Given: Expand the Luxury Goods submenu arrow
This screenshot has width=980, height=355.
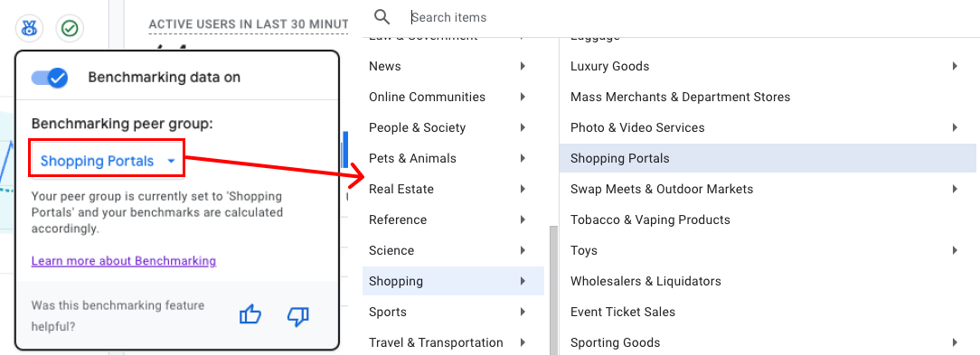Looking at the screenshot, I should (x=955, y=66).
